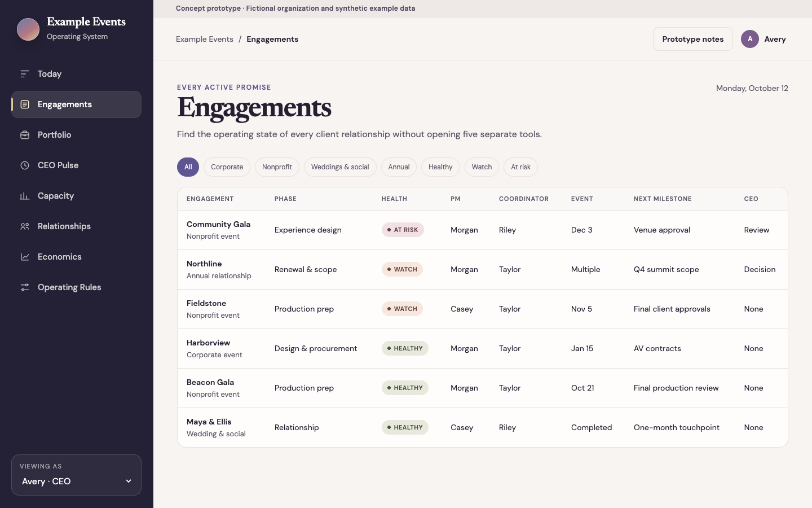
Task: Open the Northline engagement row
Action: [483, 270]
